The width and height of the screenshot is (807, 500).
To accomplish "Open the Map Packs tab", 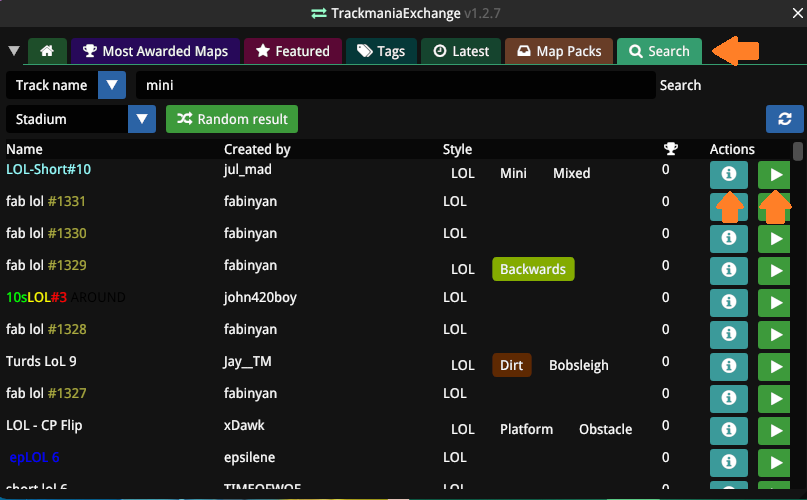I will (x=559, y=51).
